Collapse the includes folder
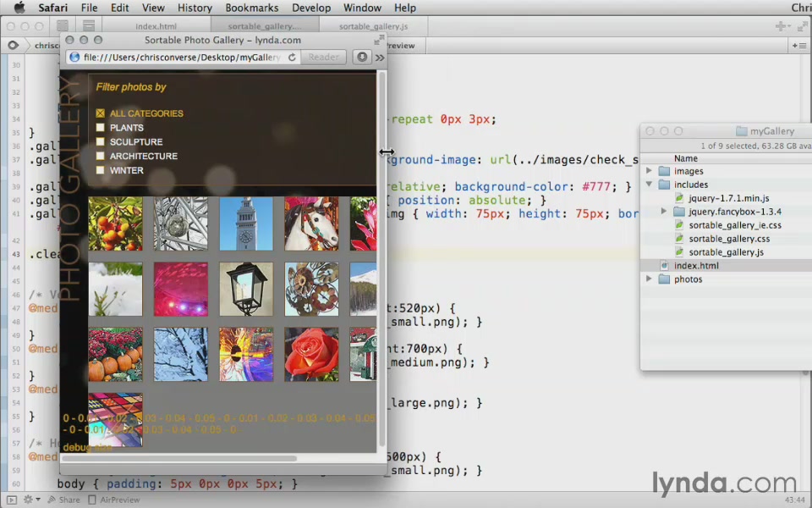The height and width of the screenshot is (508, 812). point(650,185)
